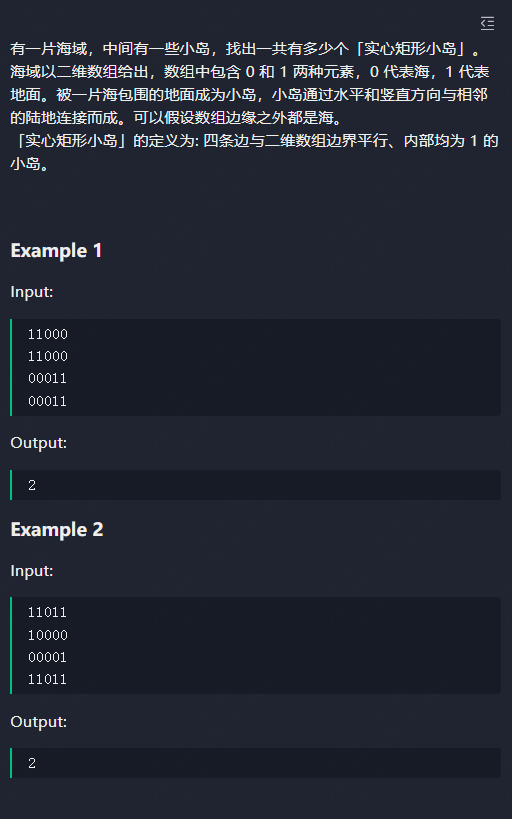Select the Output label under Example 1
This screenshot has height=819, width=512.
pyautogui.click(x=38, y=442)
